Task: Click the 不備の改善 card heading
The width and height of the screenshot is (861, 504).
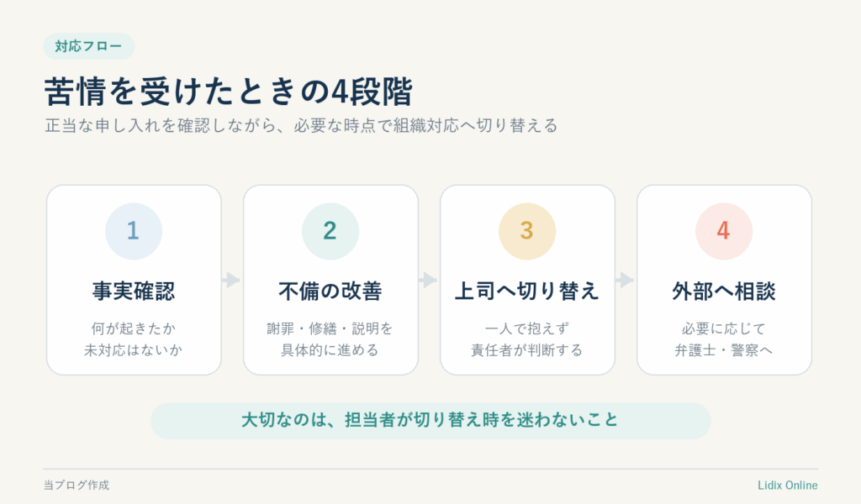Action: point(330,291)
